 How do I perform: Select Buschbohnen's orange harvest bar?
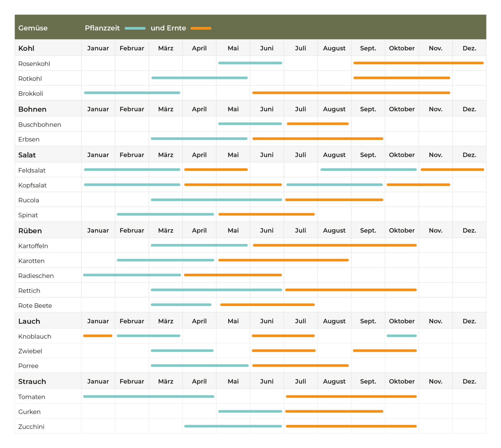point(318,124)
